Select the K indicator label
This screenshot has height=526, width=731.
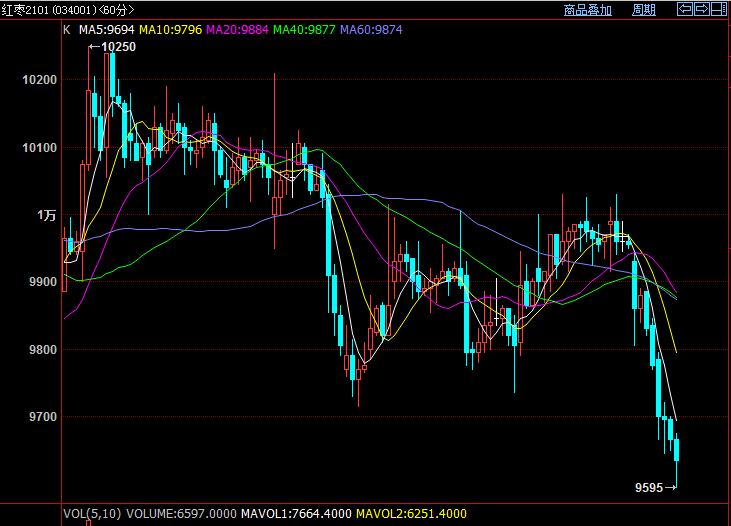[x=67, y=30]
